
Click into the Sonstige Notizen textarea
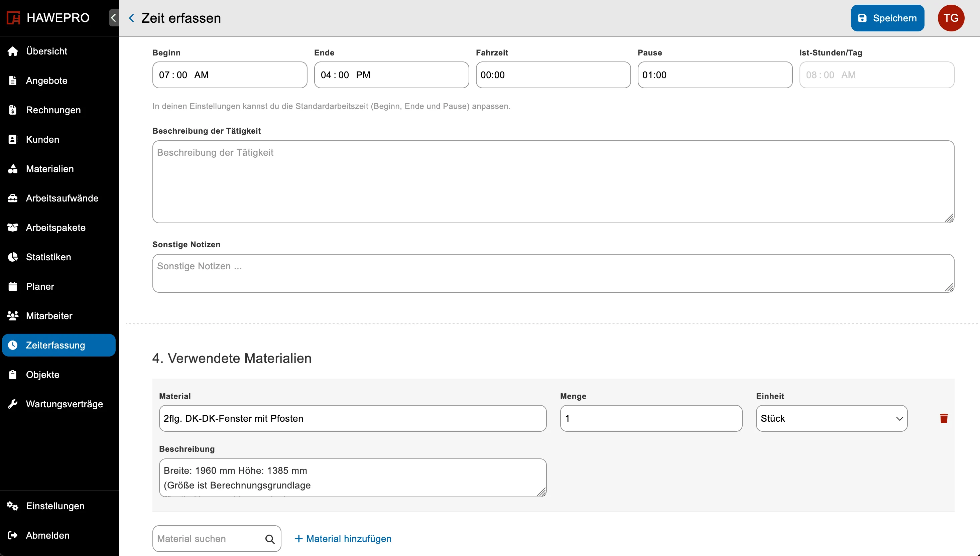553,273
